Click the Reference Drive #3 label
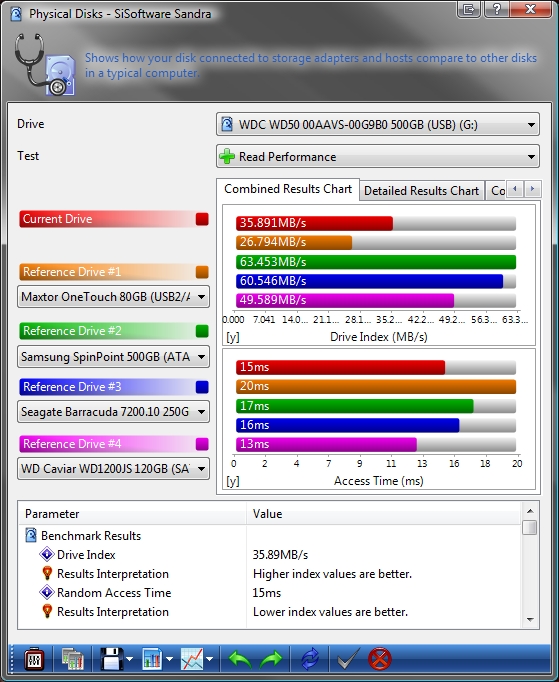The width and height of the screenshot is (559, 682). pyautogui.click(x=72, y=387)
